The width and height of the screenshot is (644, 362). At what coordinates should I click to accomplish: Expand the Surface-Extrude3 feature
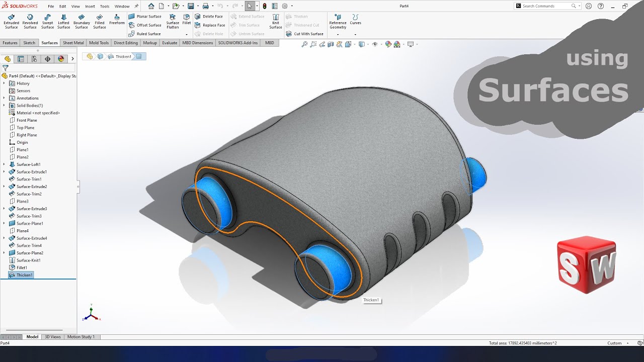4,209
